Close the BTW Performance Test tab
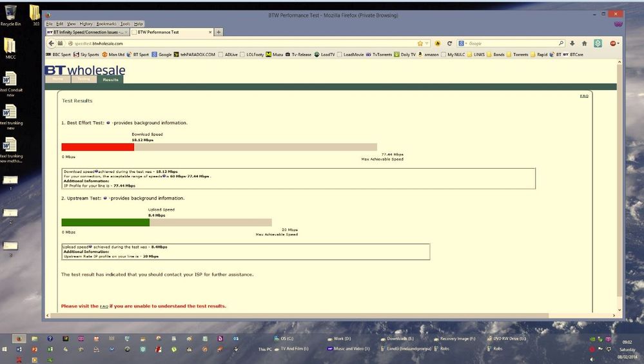The image size is (644, 364). 210,32
